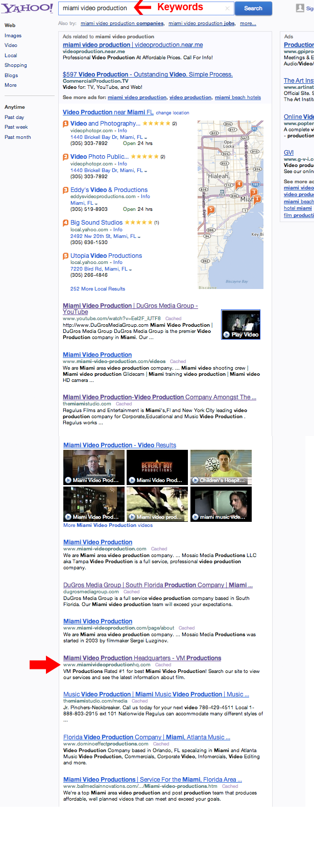Click list marker 4 beside Big Sound Studios
Screen dimensions: 314x868
(66, 223)
